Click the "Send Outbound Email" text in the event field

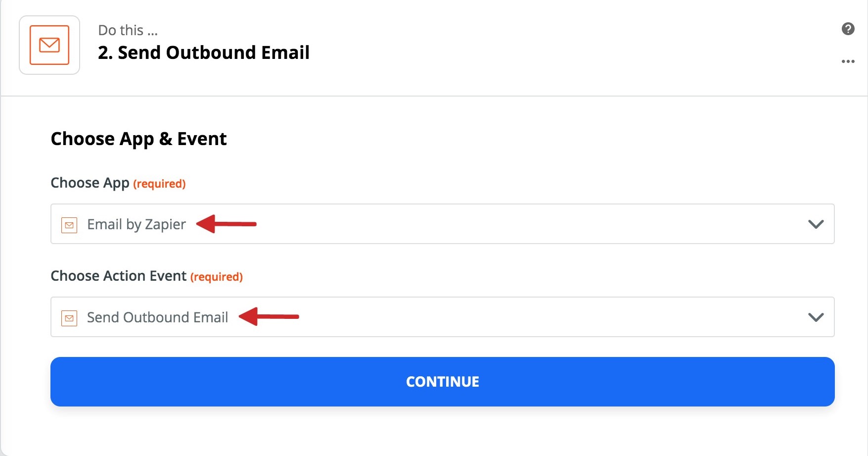(157, 317)
